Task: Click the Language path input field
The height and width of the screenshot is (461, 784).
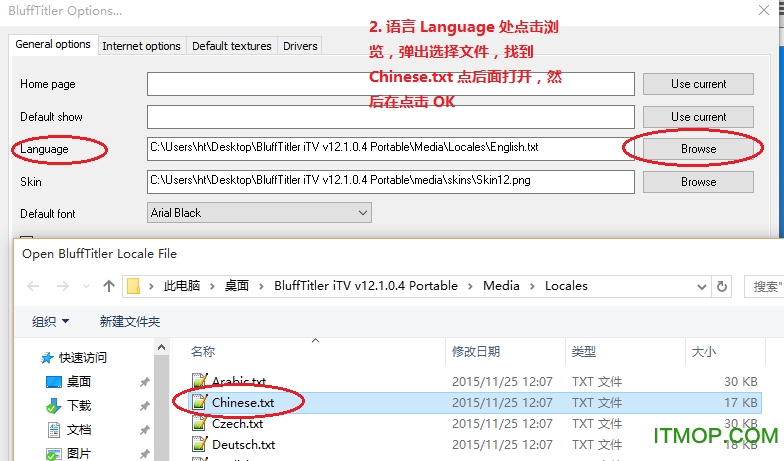Action: pos(390,148)
